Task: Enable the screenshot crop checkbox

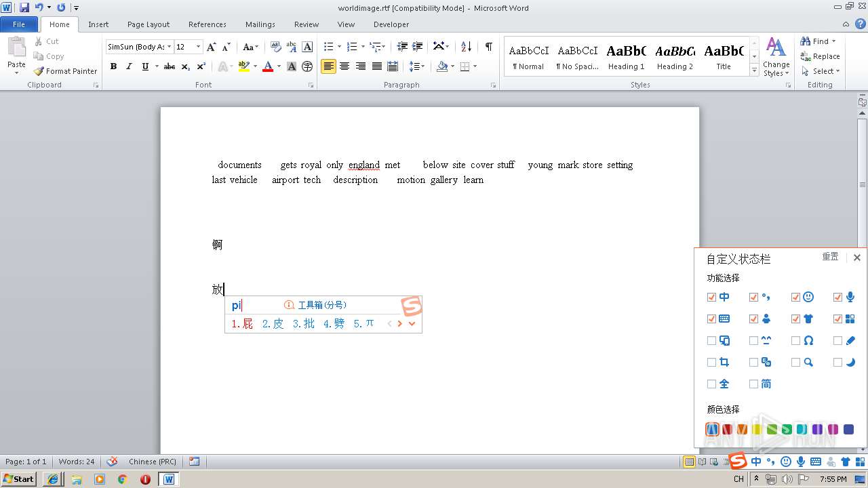Action: (x=711, y=363)
